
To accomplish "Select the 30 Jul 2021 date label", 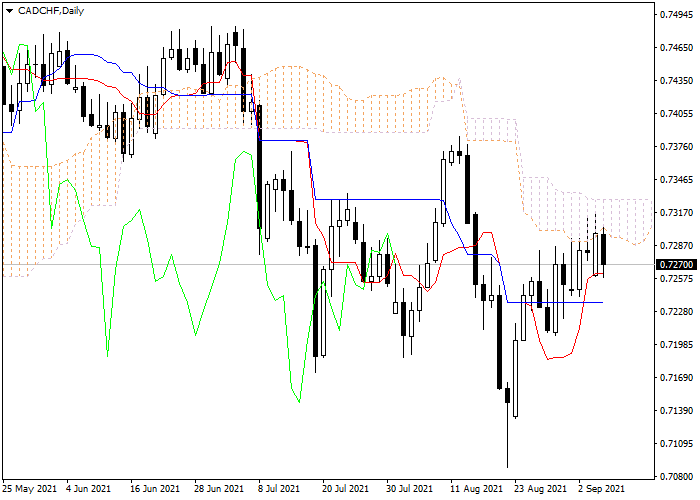I will pos(410,489).
